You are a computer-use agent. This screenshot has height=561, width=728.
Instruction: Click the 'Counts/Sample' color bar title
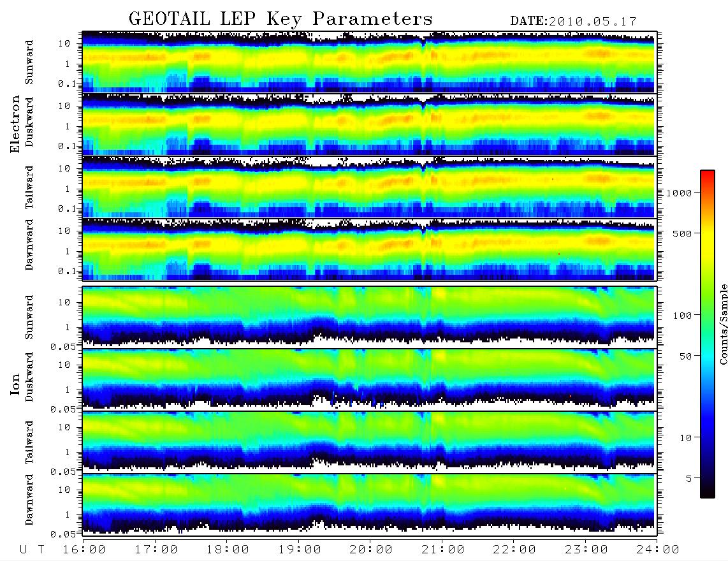pos(723,324)
